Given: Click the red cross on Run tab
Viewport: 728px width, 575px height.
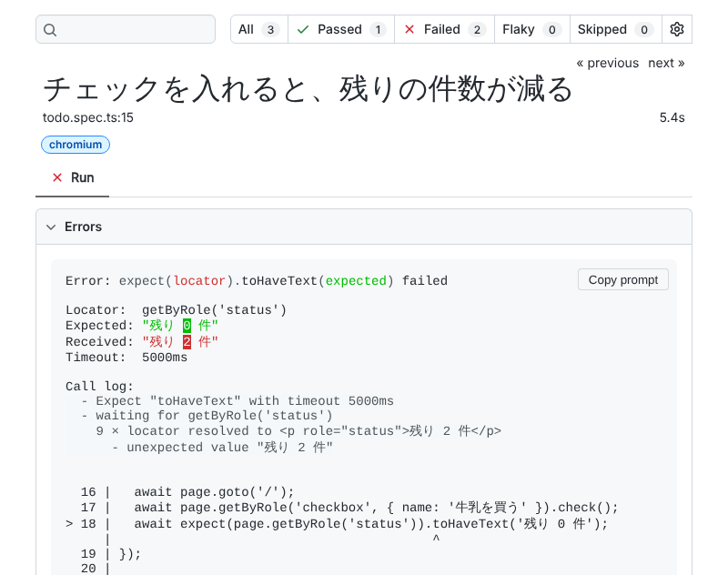Looking at the screenshot, I should (57, 177).
